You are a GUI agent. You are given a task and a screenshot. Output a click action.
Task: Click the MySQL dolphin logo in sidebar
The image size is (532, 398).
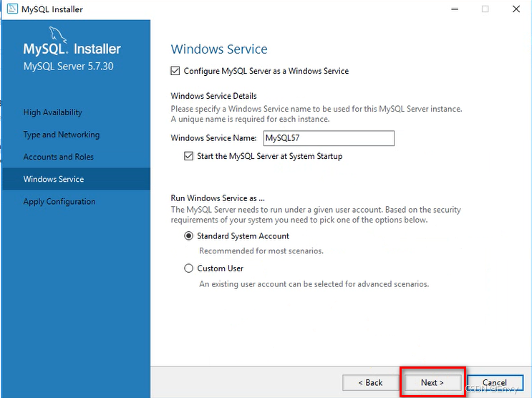(57, 35)
